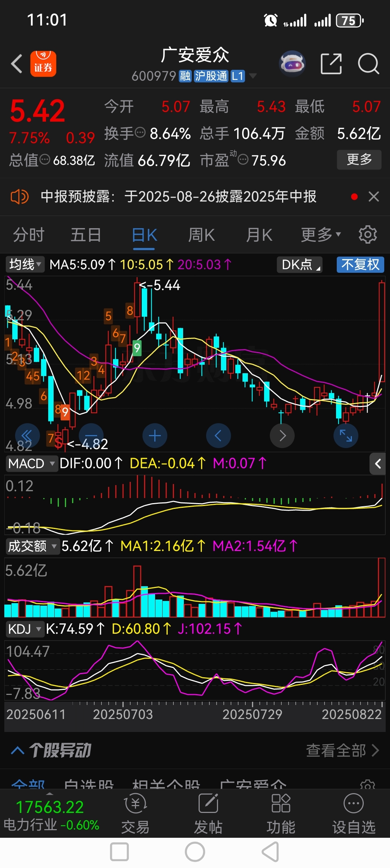Open the robot assistant avatar icon

click(292, 64)
